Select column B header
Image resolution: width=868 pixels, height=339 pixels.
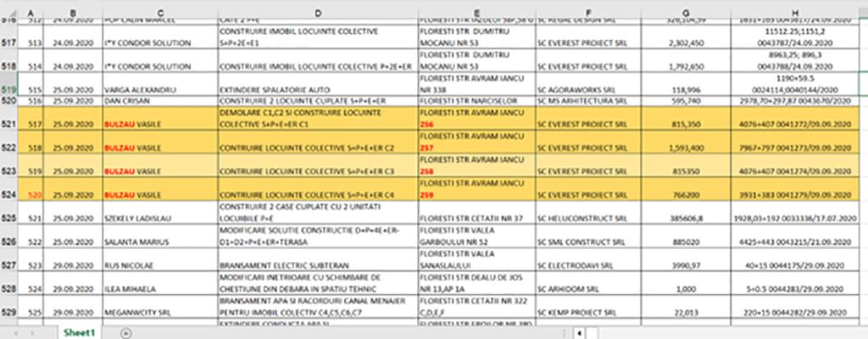click(72, 13)
